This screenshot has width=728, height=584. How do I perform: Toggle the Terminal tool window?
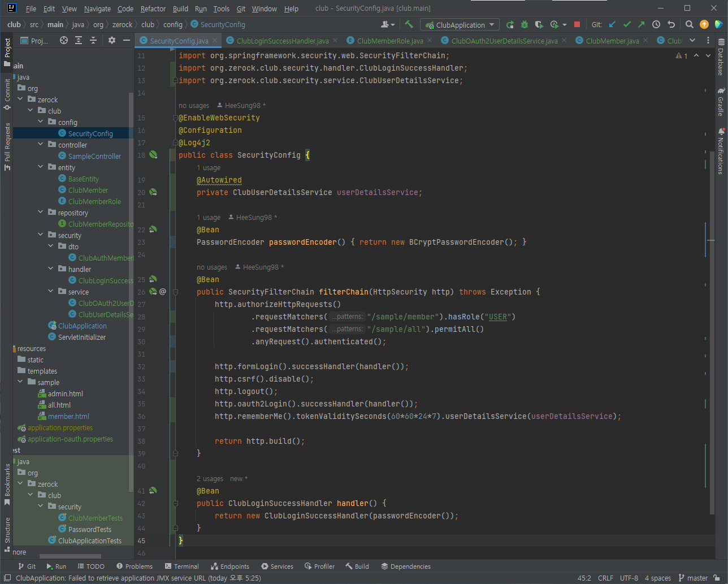point(182,566)
